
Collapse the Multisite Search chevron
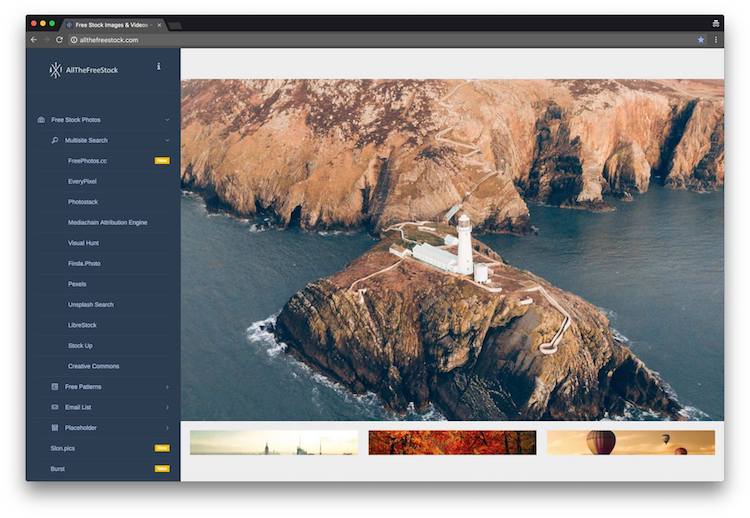coord(167,140)
